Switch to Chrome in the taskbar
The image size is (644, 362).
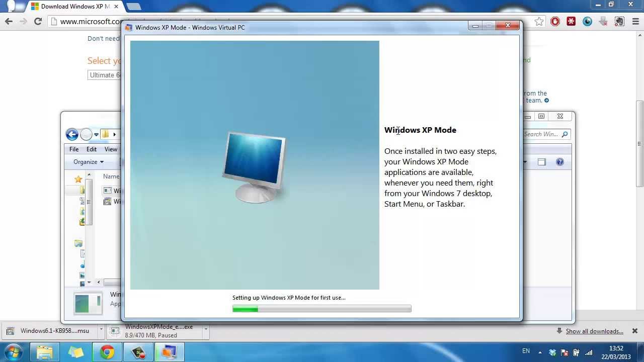coord(107,352)
